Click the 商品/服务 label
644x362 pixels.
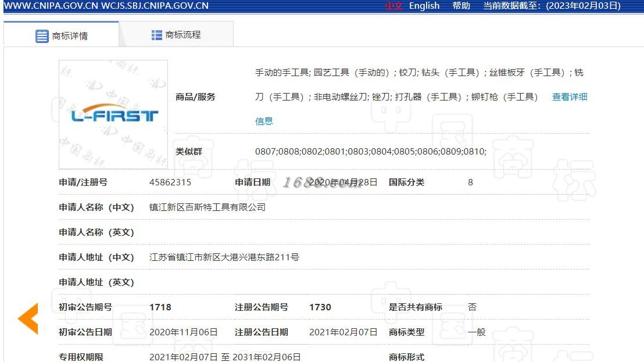coord(195,97)
